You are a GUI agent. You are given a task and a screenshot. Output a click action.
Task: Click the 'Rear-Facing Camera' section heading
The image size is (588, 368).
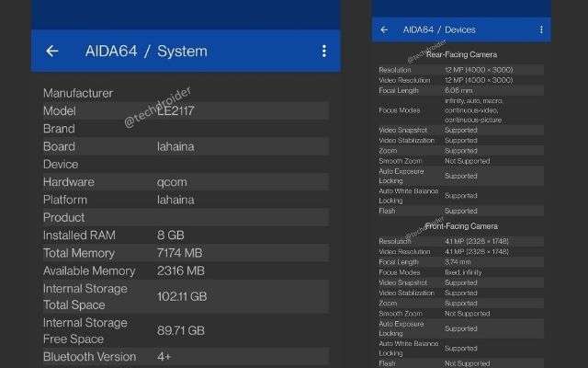coord(461,55)
